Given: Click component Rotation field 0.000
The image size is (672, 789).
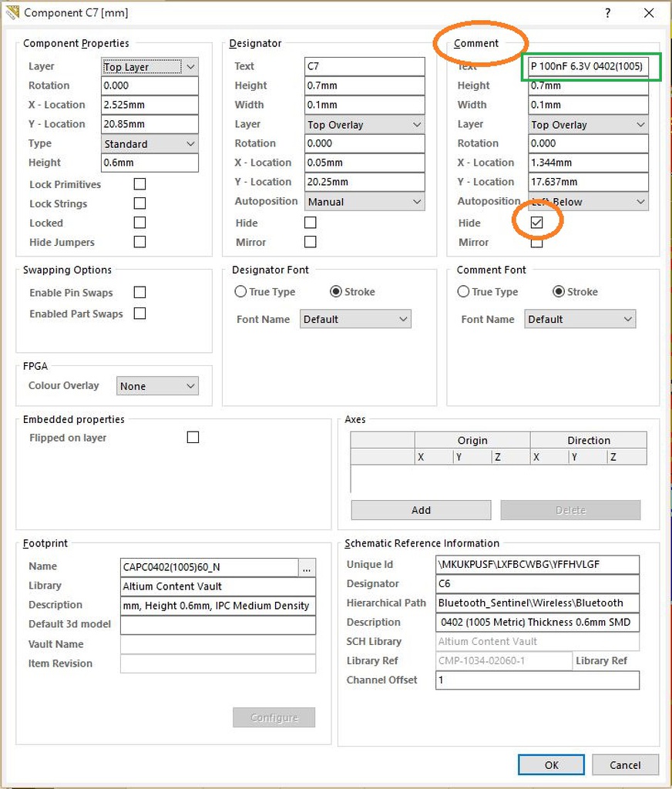Looking at the screenshot, I should pyautogui.click(x=150, y=86).
